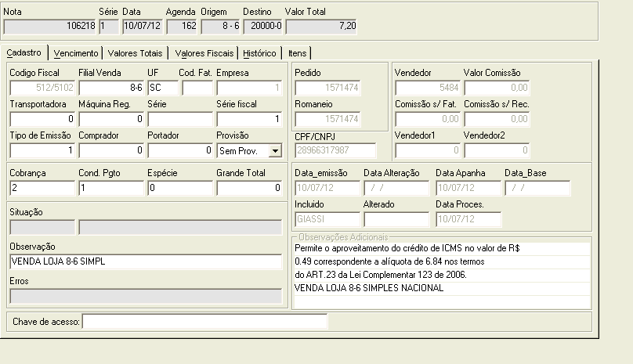
Task: Click the Vendedor field showing 5484
Action: pos(428,88)
